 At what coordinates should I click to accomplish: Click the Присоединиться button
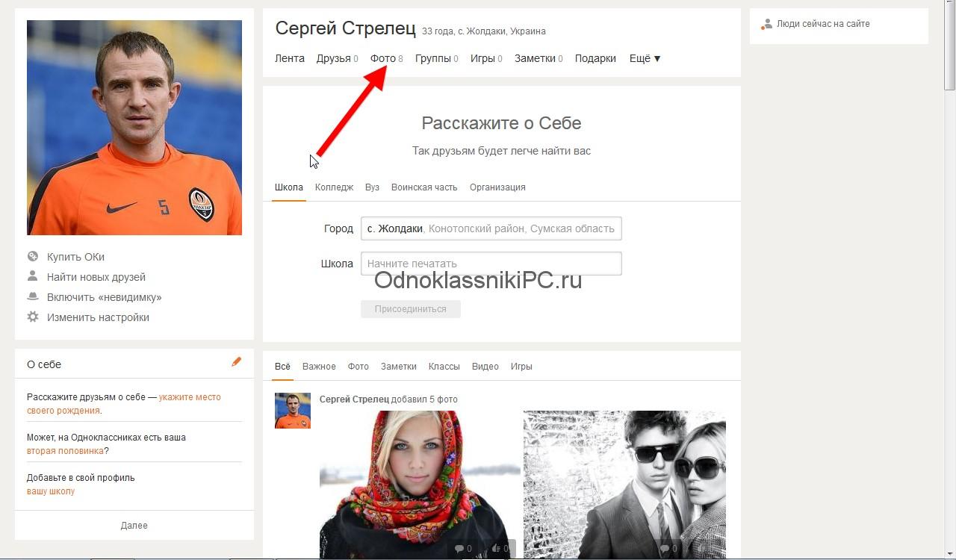[411, 309]
